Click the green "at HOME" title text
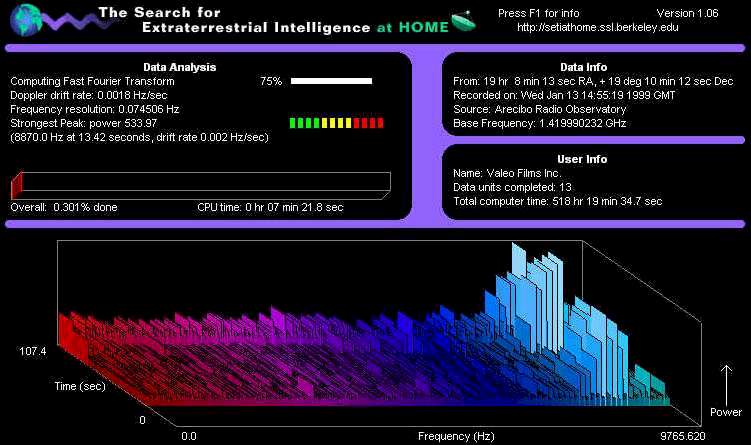751x445 pixels. [412, 27]
